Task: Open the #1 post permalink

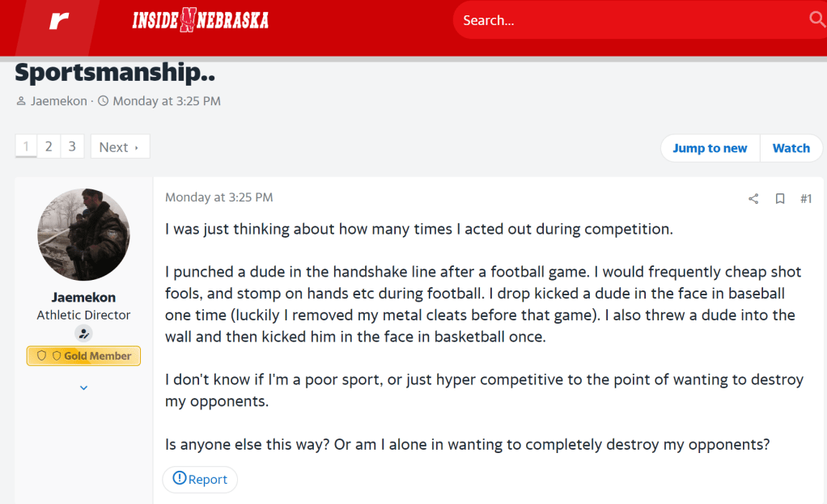Action: 805,198
